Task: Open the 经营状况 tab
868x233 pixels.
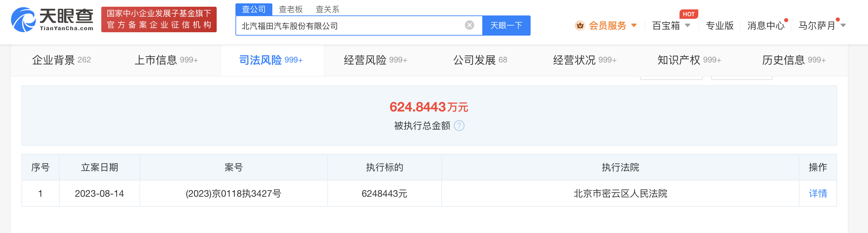Action: [x=585, y=60]
